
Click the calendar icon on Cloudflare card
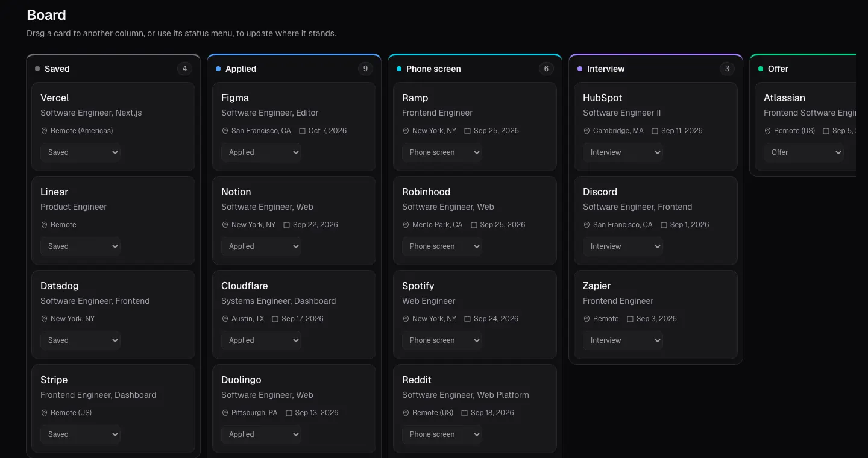click(275, 319)
